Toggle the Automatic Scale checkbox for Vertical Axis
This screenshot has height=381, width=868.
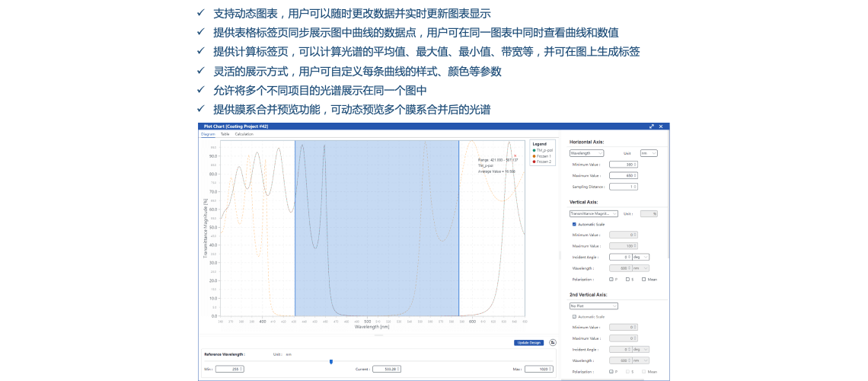tap(574, 224)
